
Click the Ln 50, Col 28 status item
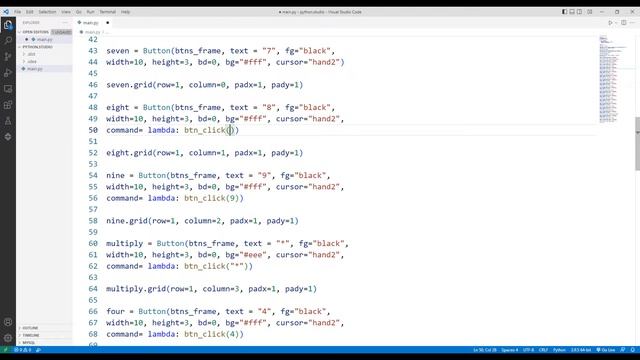484,350
